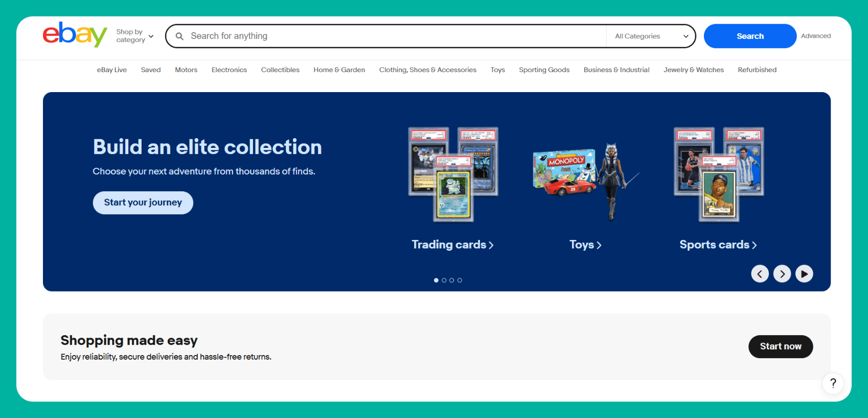Click the Monopoly and toys image
868x418 pixels.
[586, 182]
